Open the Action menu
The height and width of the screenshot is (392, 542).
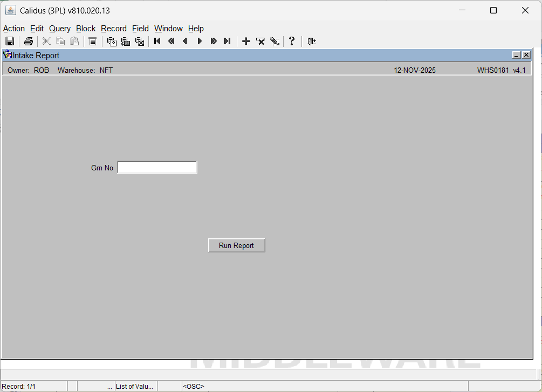pos(14,29)
